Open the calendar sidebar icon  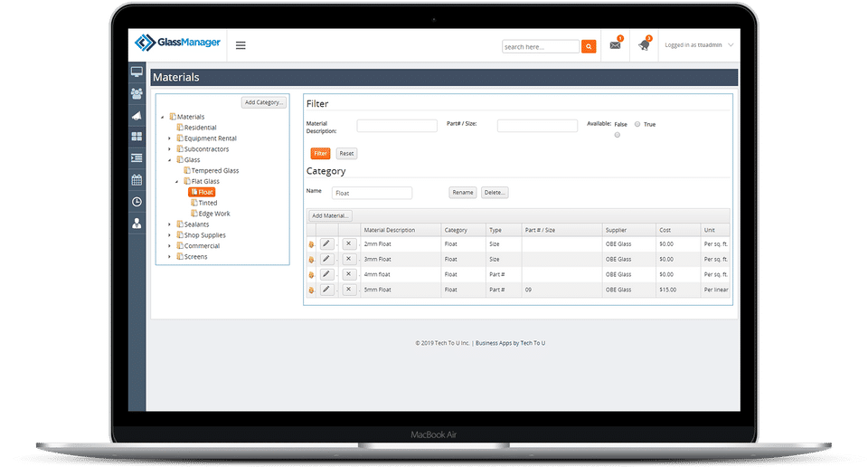137,180
